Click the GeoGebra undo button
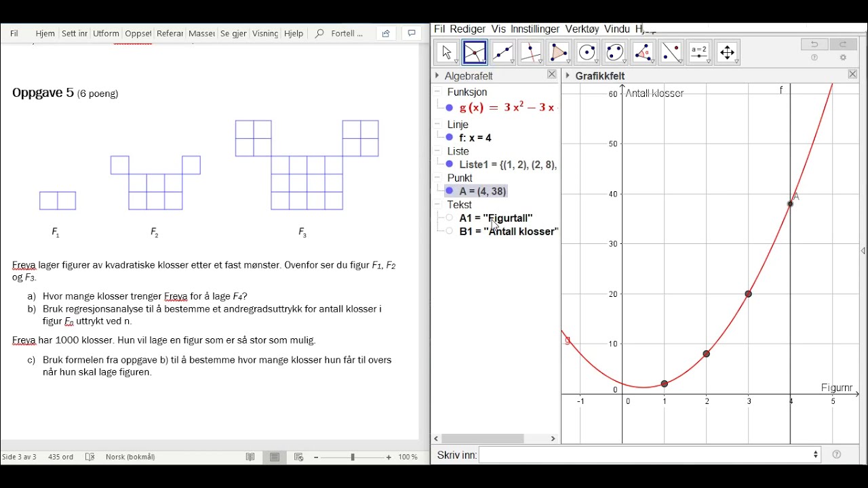 814,44
